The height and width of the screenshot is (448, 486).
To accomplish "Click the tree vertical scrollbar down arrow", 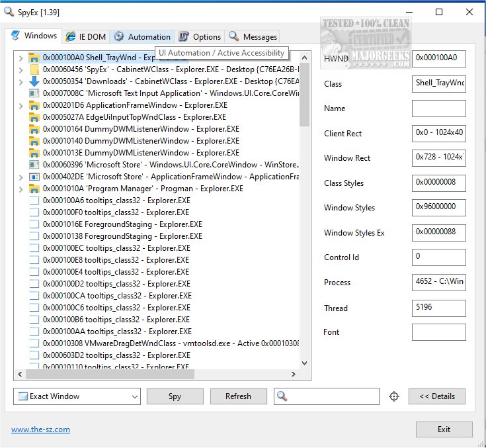I will click(x=304, y=363).
